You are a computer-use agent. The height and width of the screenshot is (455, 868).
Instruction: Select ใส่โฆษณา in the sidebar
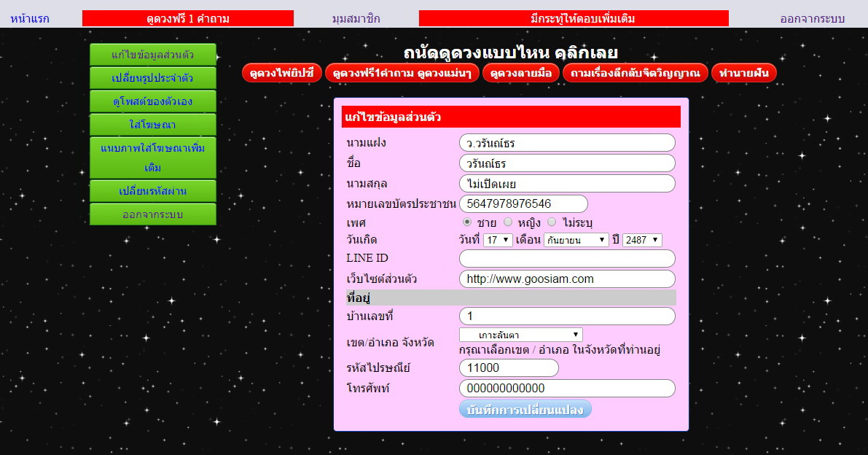[153, 125]
